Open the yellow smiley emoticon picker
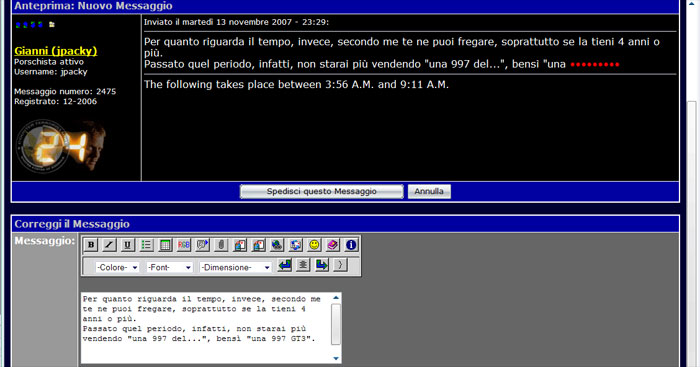The width and height of the screenshot is (700, 367). (x=314, y=245)
